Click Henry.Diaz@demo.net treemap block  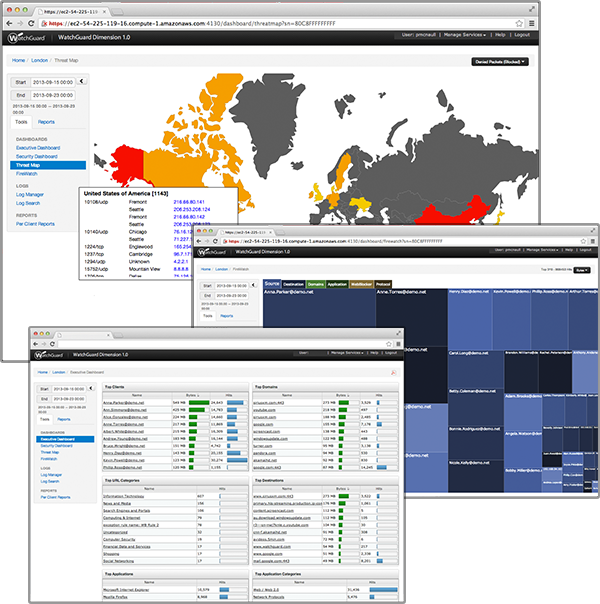click(470, 319)
